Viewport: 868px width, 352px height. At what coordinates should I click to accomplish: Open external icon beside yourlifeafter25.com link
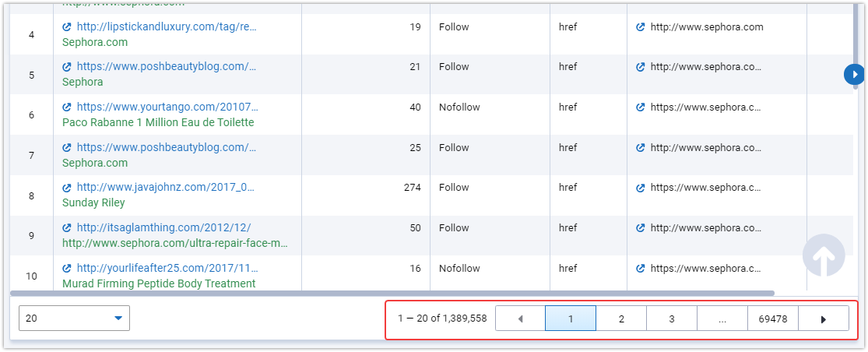(x=67, y=269)
